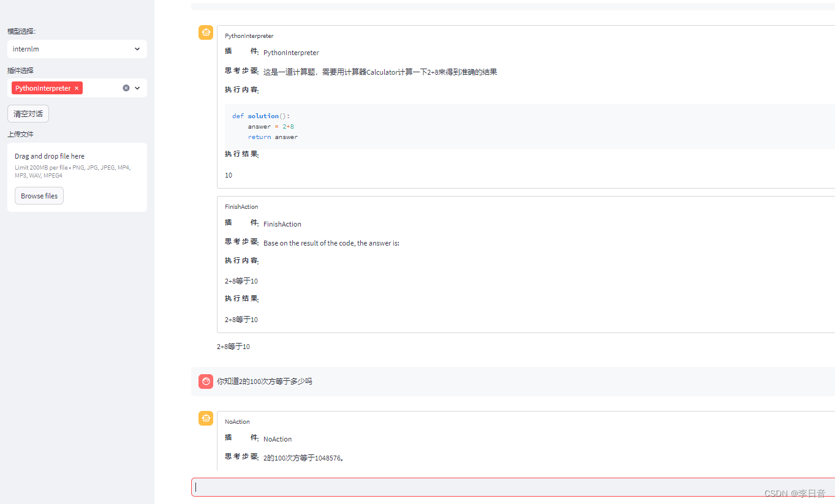Remove the PythonInterpreter plugin tag
835x504 pixels.
(x=77, y=88)
